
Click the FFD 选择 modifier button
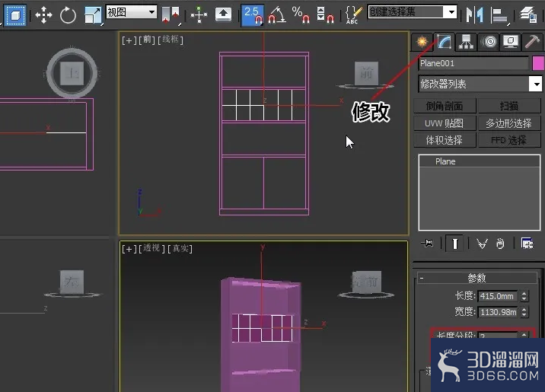point(509,140)
